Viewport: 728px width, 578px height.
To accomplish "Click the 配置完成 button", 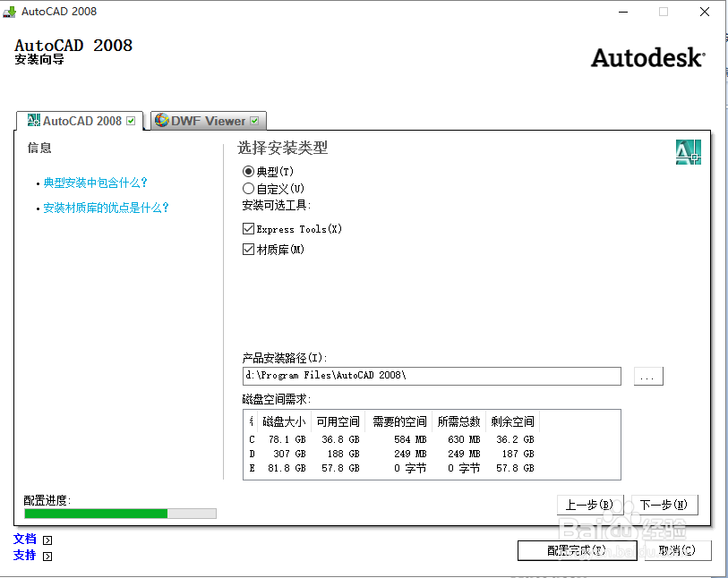I will pos(577,550).
